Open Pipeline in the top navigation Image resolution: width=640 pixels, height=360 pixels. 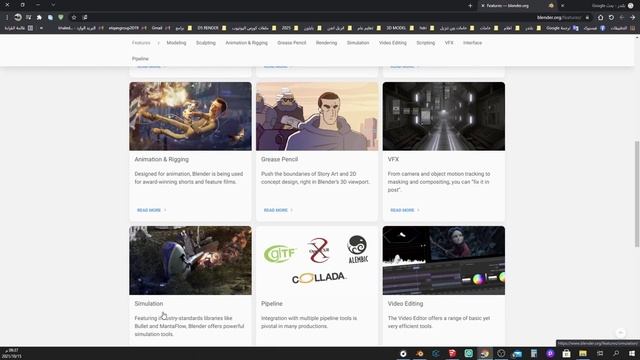point(140,59)
